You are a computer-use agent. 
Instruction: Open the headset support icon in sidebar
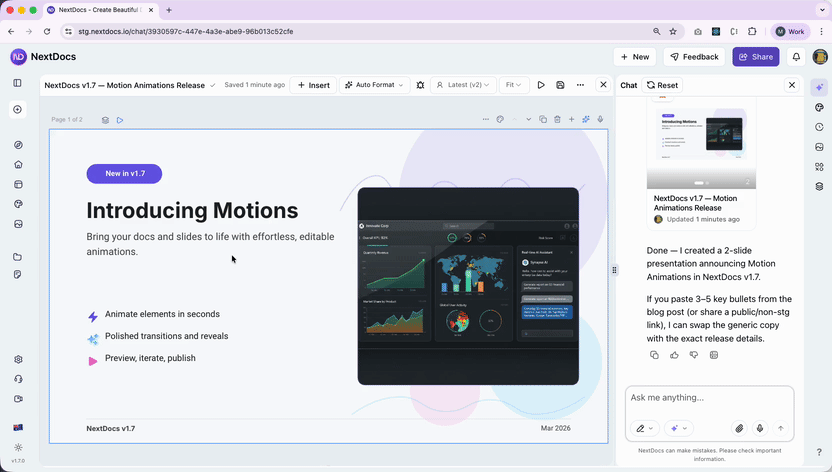18,379
